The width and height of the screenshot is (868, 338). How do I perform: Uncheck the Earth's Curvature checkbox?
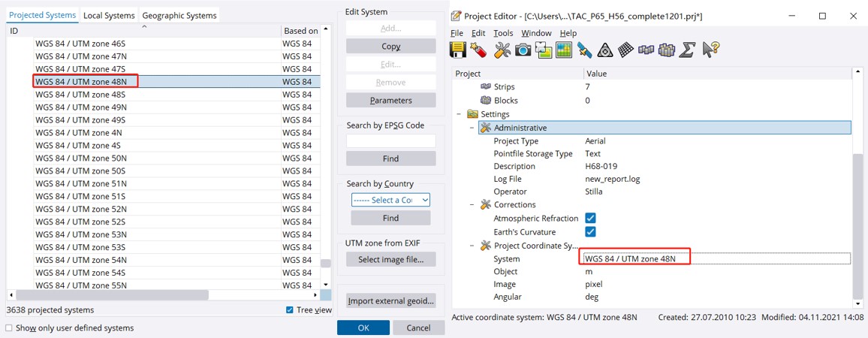click(590, 232)
